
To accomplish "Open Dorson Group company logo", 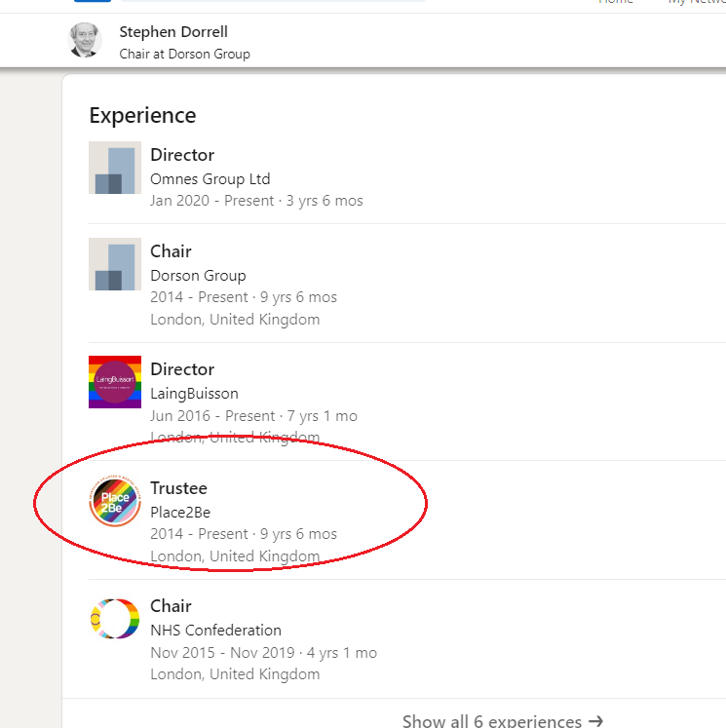I will click(x=115, y=264).
